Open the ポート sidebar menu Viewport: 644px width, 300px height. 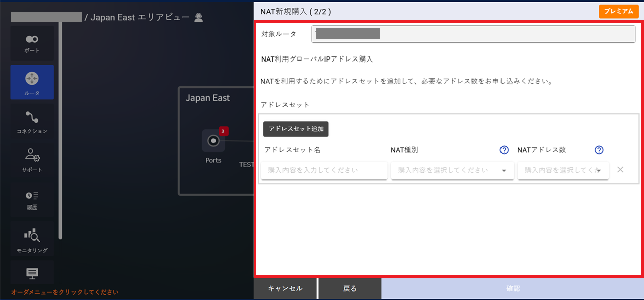(32, 43)
